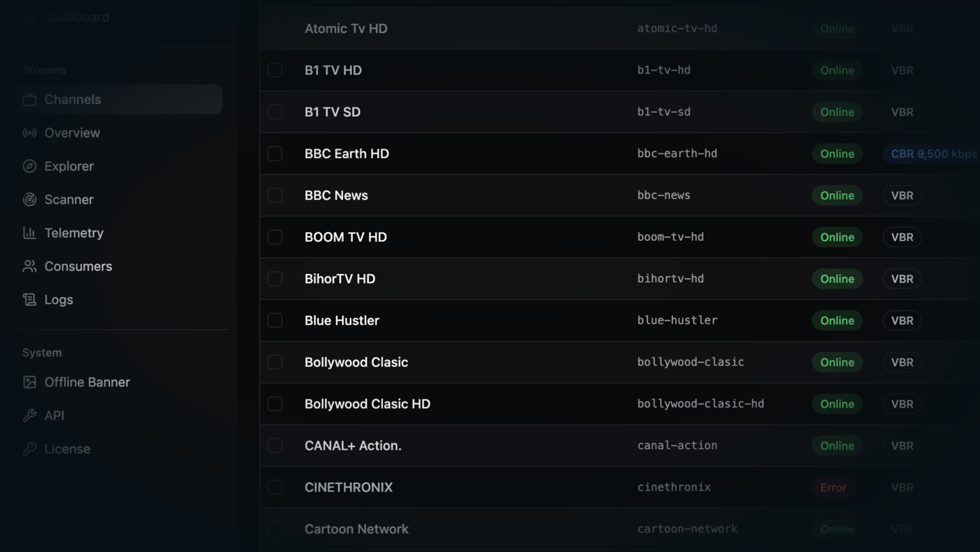Open Offline Banner via its image icon
Image resolution: width=980 pixels, height=552 pixels.
[29, 382]
